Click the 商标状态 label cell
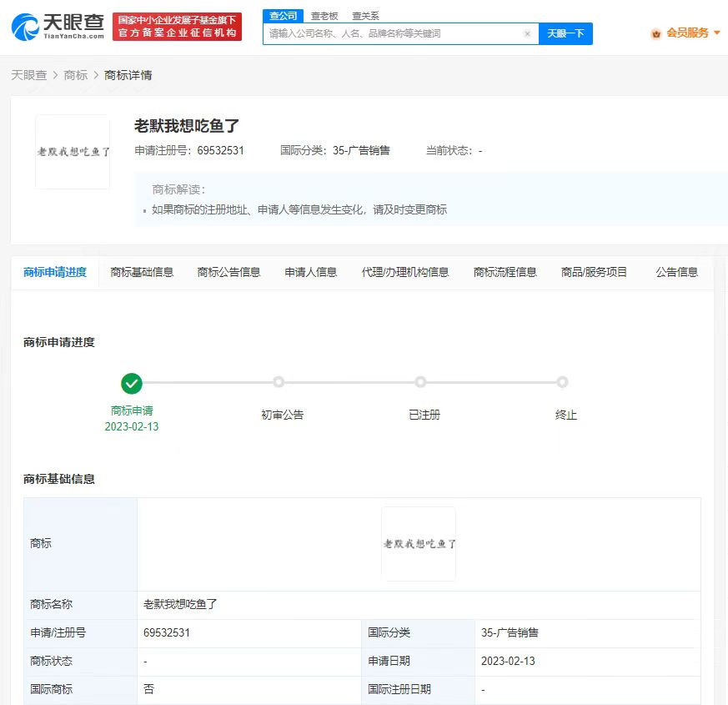The height and width of the screenshot is (705, 728). [x=80, y=662]
